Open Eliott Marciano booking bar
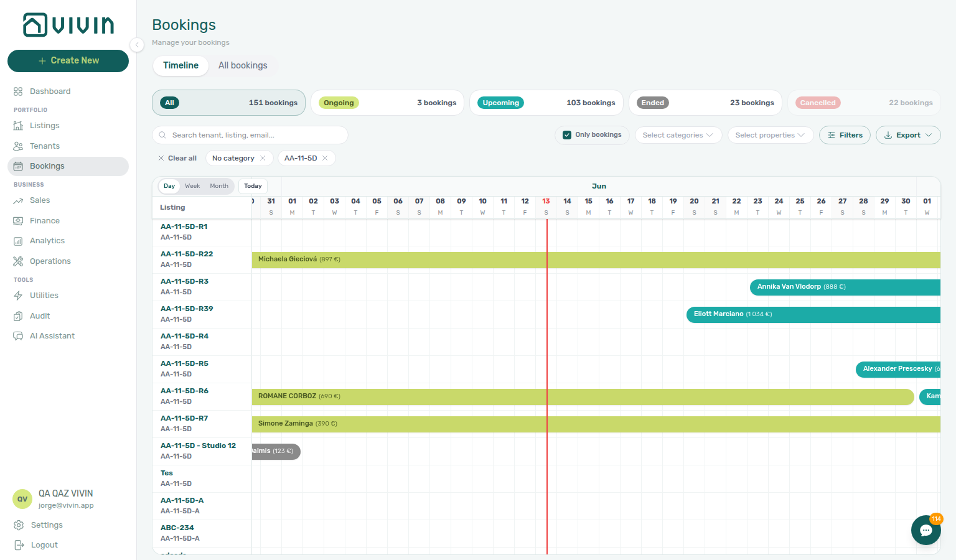956x560 pixels. 813,314
